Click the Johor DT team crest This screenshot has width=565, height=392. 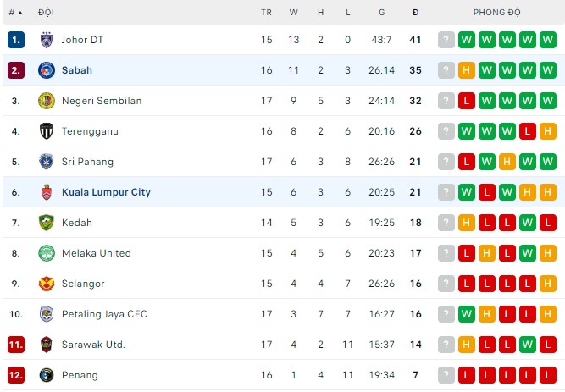[46, 40]
